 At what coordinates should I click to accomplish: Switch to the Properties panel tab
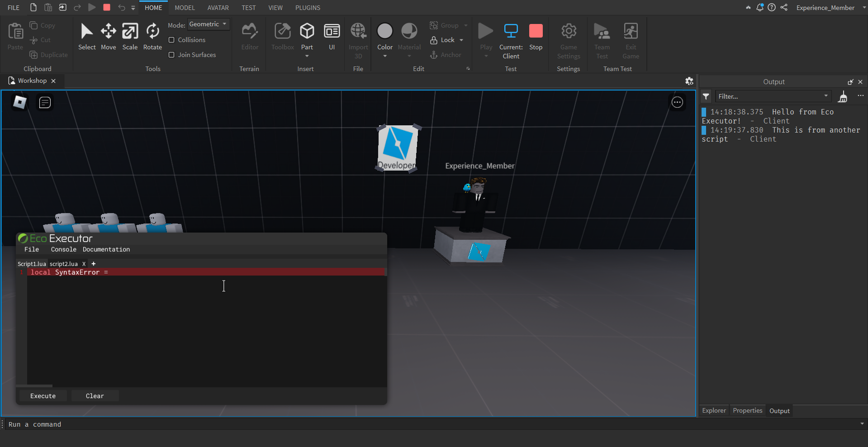coord(748,410)
